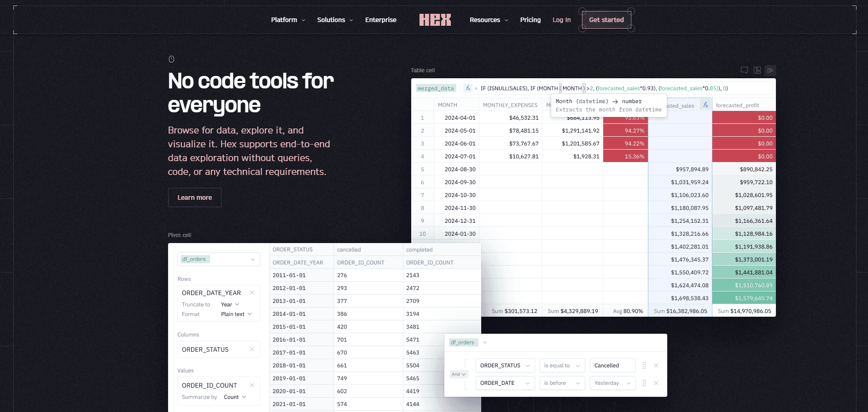Remove the ORDER_DATE_YEAR row field
This screenshot has width=868, height=412.
[252, 293]
